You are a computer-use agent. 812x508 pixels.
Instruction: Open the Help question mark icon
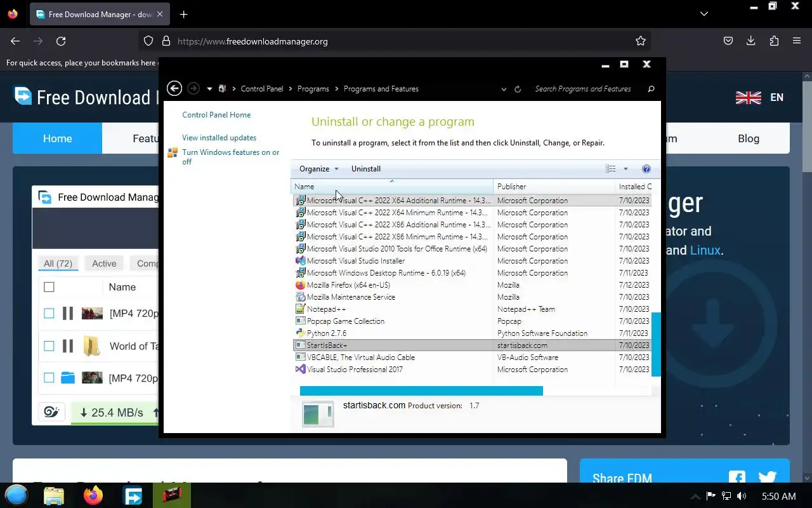pos(646,169)
